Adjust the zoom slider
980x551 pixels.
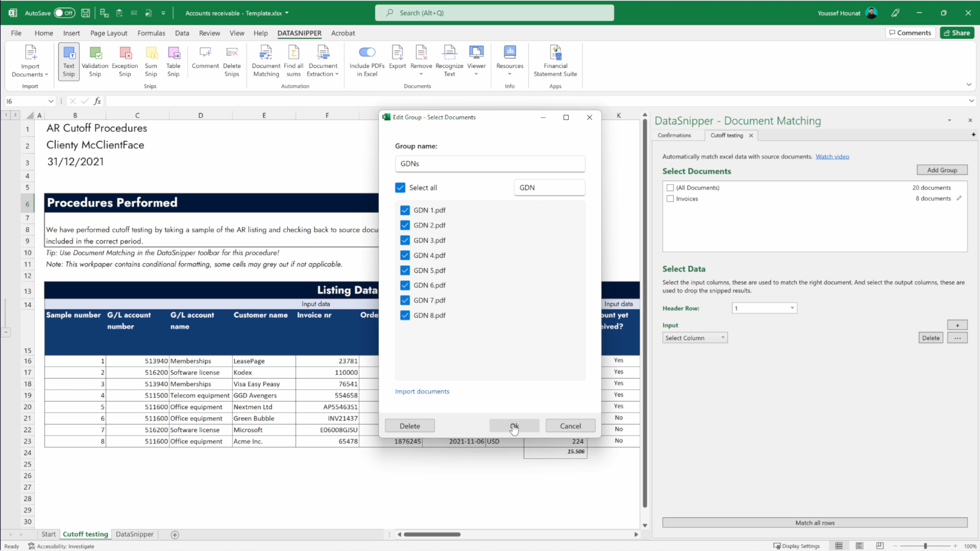(x=925, y=546)
